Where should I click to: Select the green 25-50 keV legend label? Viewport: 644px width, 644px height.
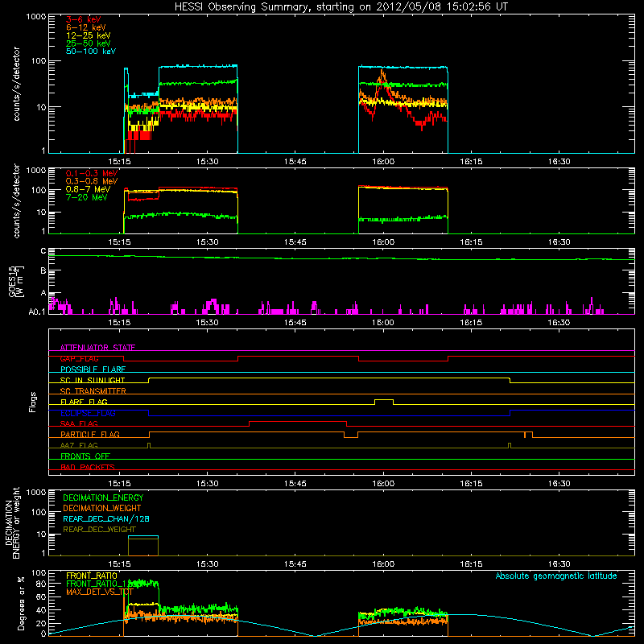pyautogui.click(x=88, y=43)
